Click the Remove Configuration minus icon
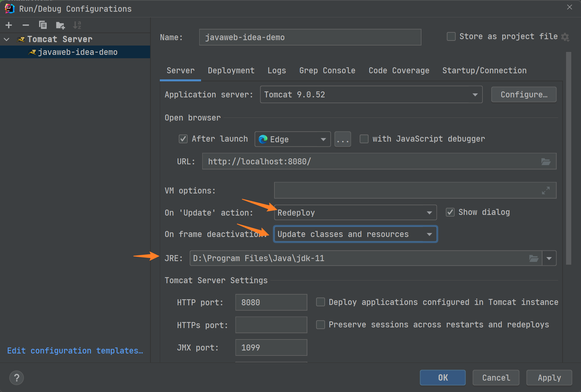The image size is (581, 392). [x=26, y=25]
